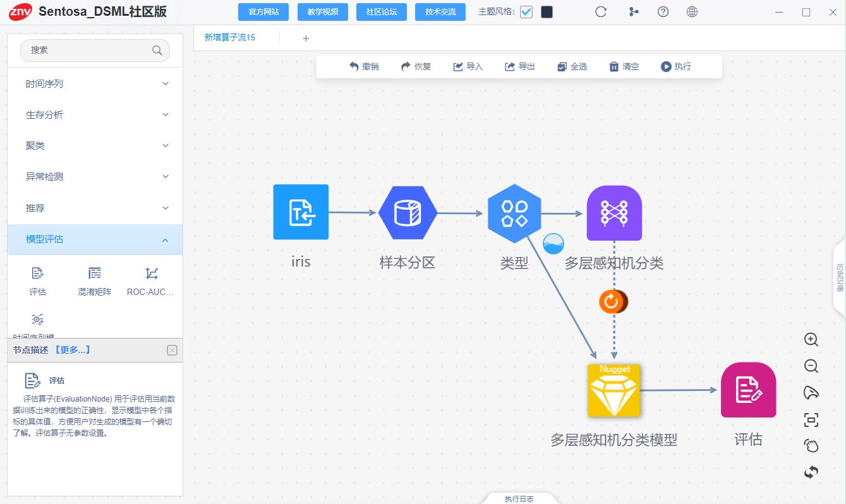Undo with the 撤销 button
The height and width of the screenshot is (504, 846).
[364, 66]
